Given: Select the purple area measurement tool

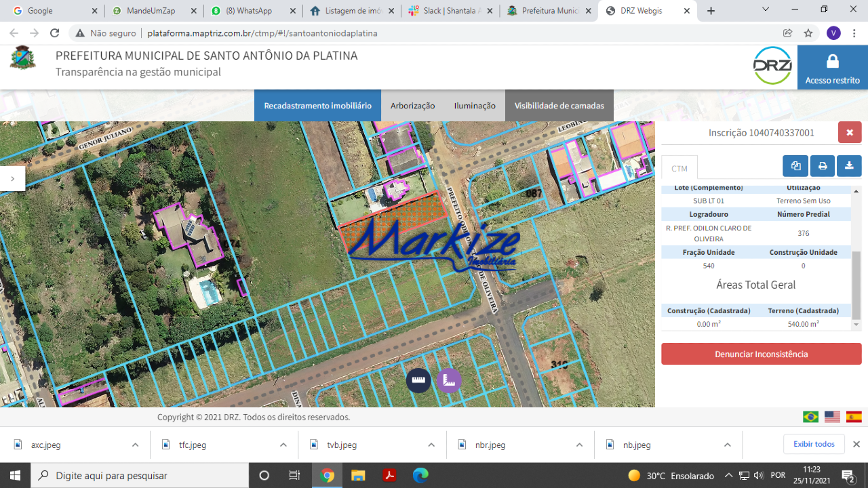Looking at the screenshot, I should pos(448,380).
